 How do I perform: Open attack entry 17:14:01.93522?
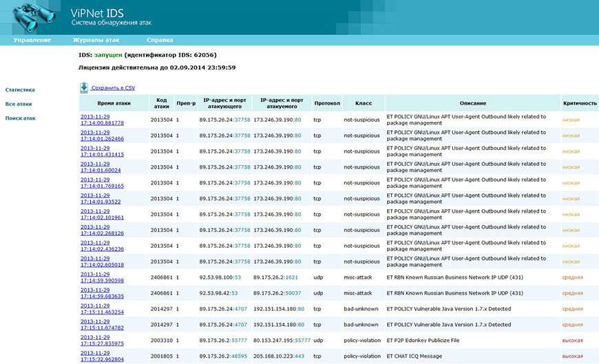click(x=101, y=199)
